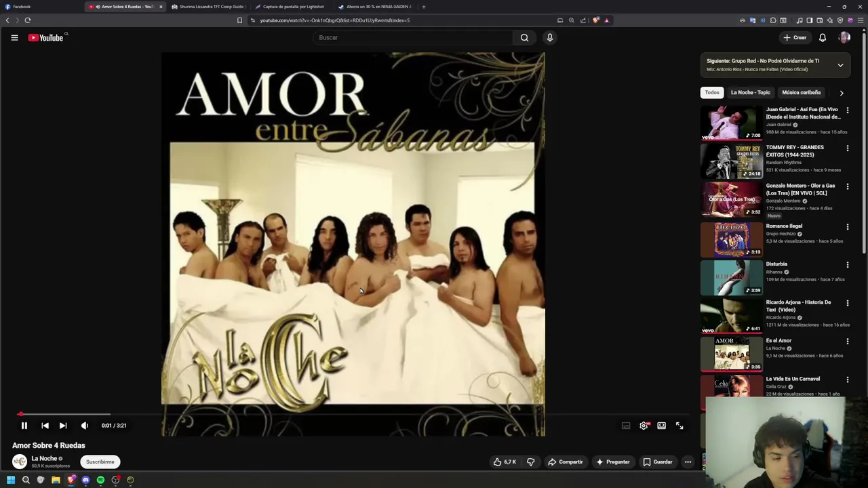Expand the Siguiente playlist panel chevron
Viewport: 868px width, 488px height.
[x=840, y=65]
